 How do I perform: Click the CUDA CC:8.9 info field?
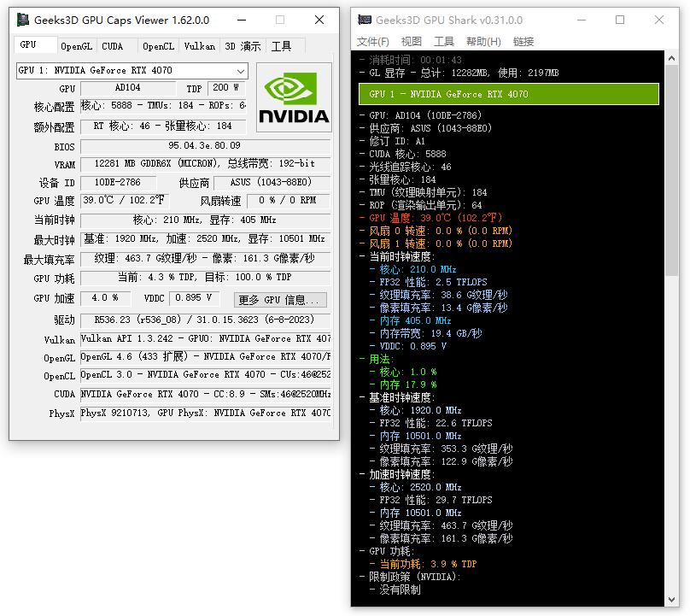pyautogui.click(x=205, y=394)
